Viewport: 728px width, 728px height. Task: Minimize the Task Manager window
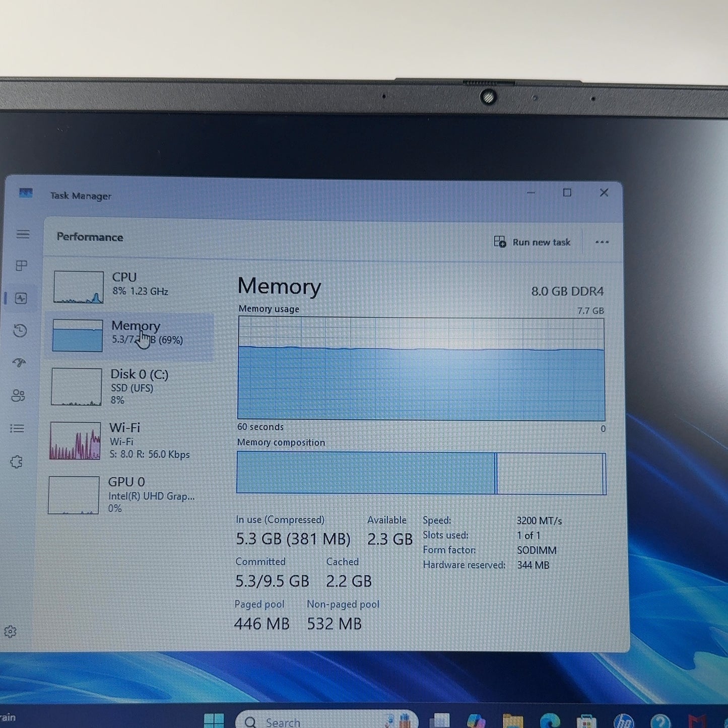coord(531,193)
